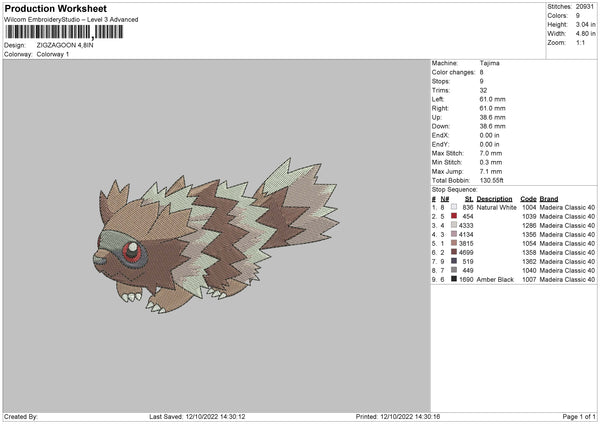The image size is (600, 424).
Task: Click 'Madeira Classic 40' in the 1039 row
Action: click(x=567, y=217)
